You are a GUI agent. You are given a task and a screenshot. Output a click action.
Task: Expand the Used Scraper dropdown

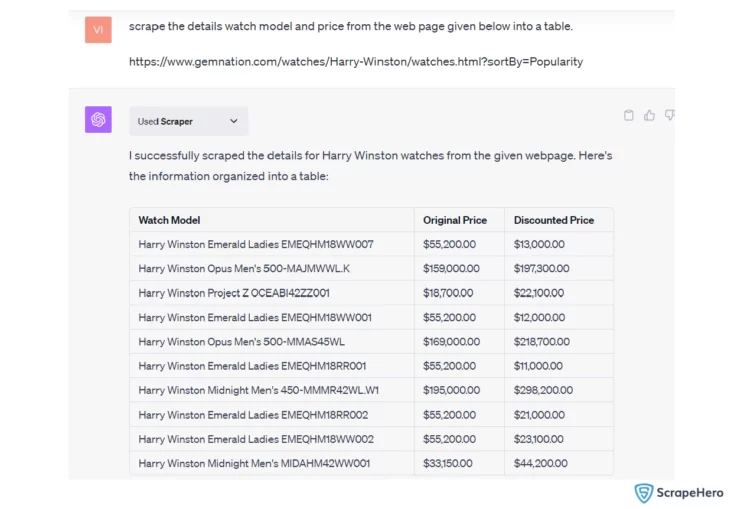188,121
